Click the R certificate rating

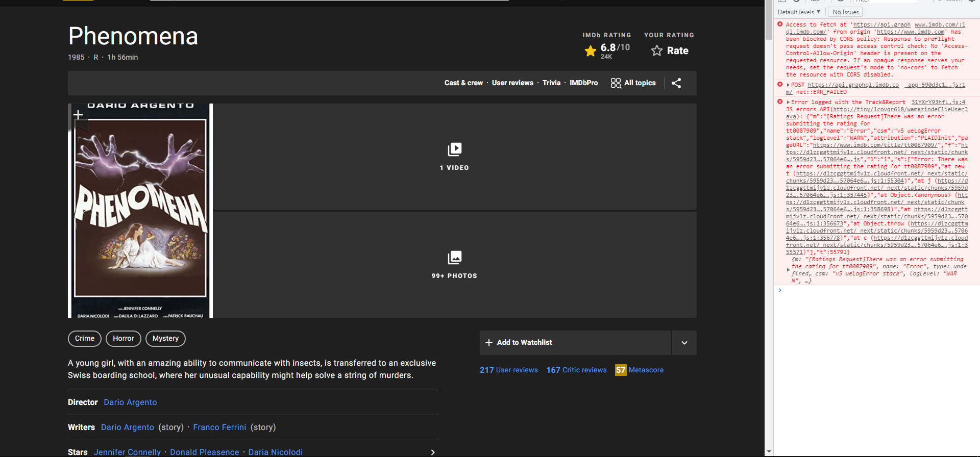[96, 58]
